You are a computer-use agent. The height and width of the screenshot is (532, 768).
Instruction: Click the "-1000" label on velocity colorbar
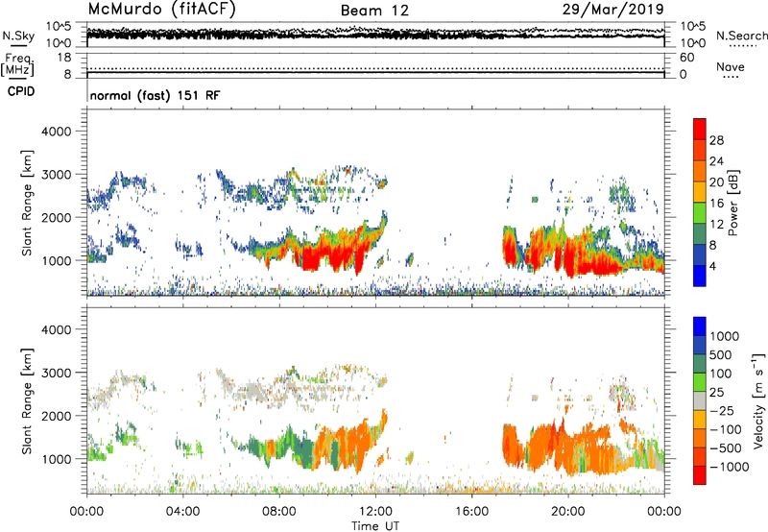pyautogui.click(x=730, y=467)
